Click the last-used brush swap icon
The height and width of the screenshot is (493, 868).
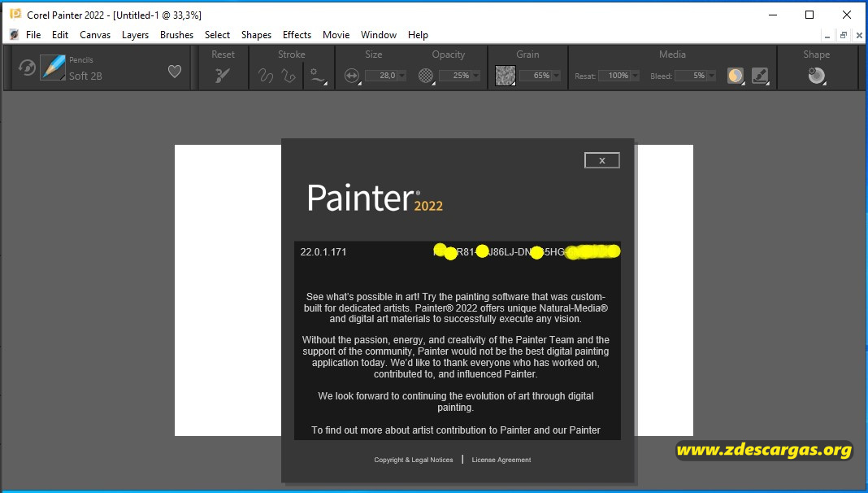(x=27, y=68)
